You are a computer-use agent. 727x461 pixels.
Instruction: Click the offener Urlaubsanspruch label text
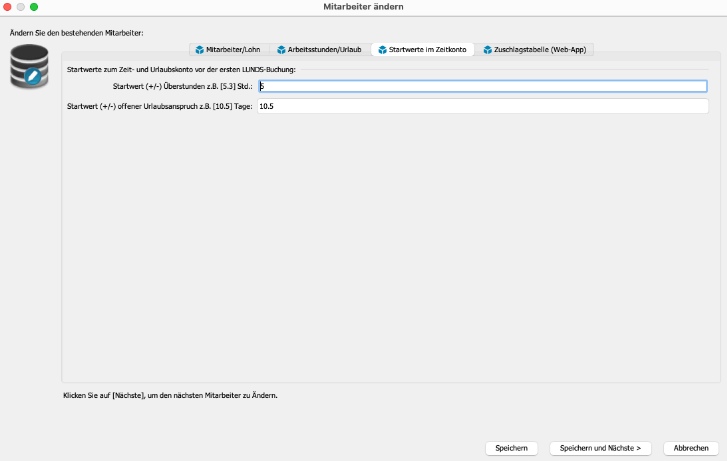coord(159,106)
